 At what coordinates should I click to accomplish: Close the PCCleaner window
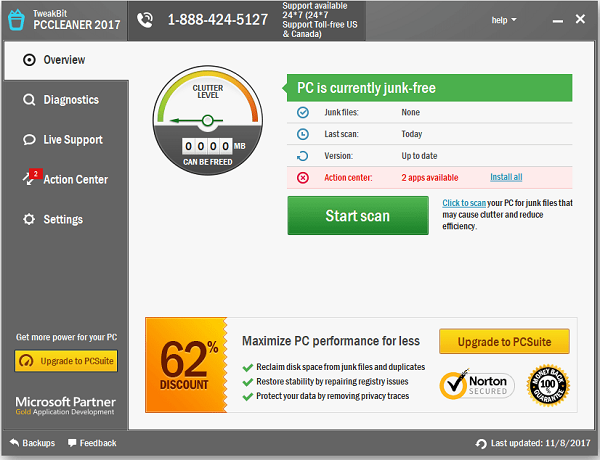click(580, 19)
